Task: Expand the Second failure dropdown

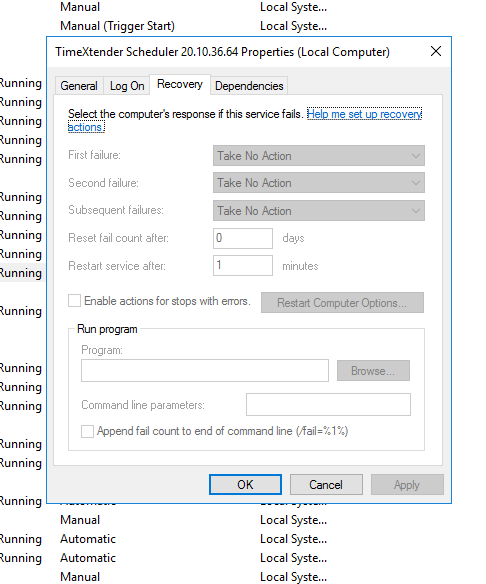Action: pyautogui.click(x=319, y=183)
